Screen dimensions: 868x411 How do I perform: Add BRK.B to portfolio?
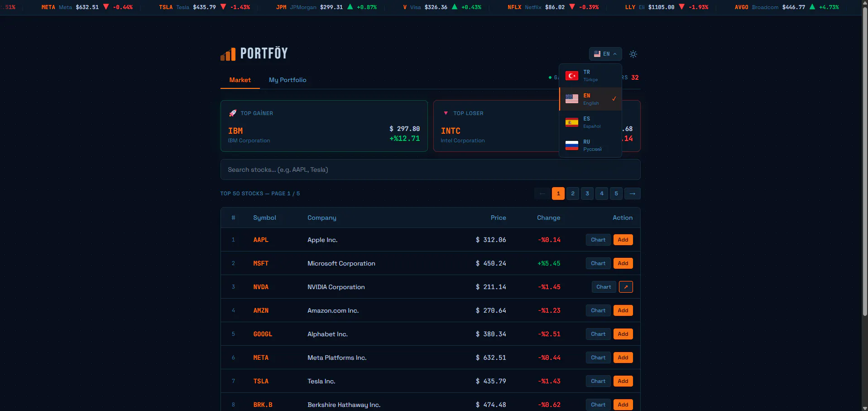623,405
